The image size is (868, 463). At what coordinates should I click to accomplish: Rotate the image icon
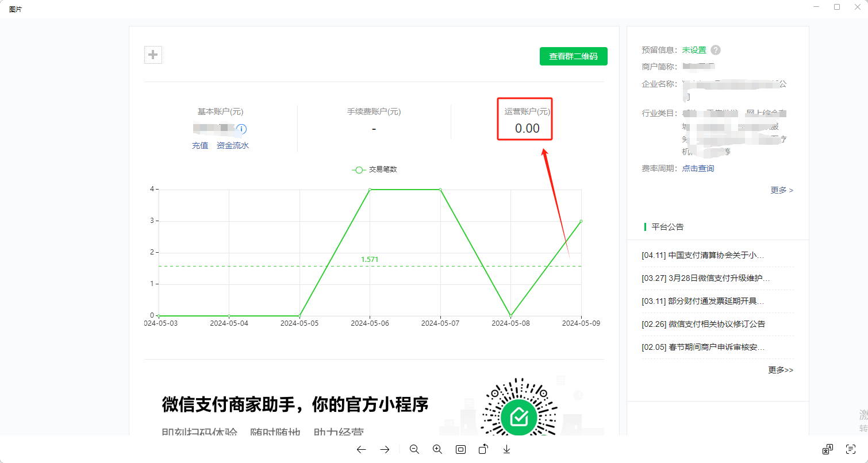pyautogui.click(x=483, y=450)
